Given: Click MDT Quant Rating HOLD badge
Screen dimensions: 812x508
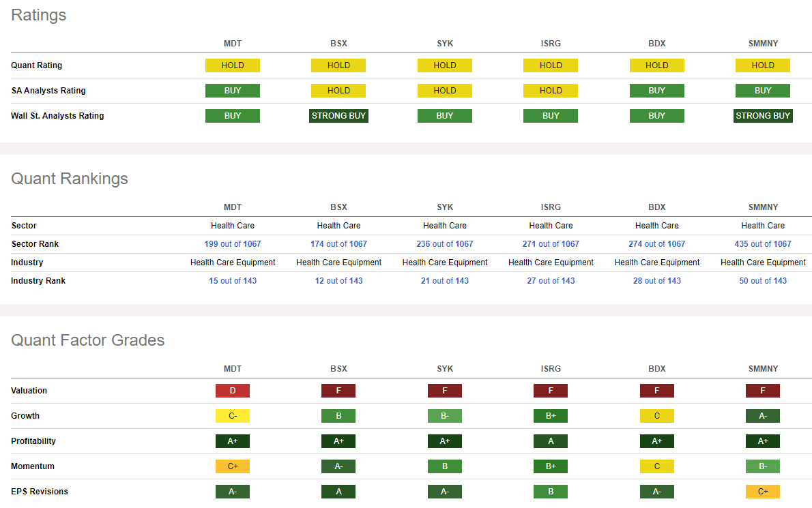Looking at the screenshot, I should (233, 65).
